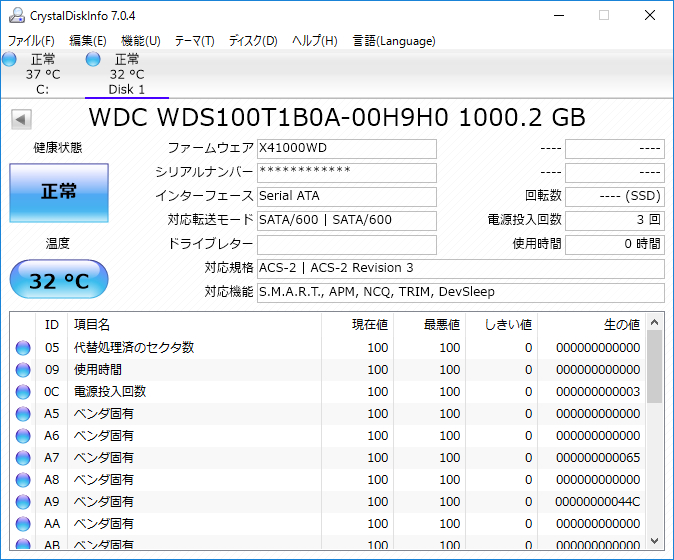Click the status orb for C: drive
This screenshot has width=674, height=560.
point(10,60)
